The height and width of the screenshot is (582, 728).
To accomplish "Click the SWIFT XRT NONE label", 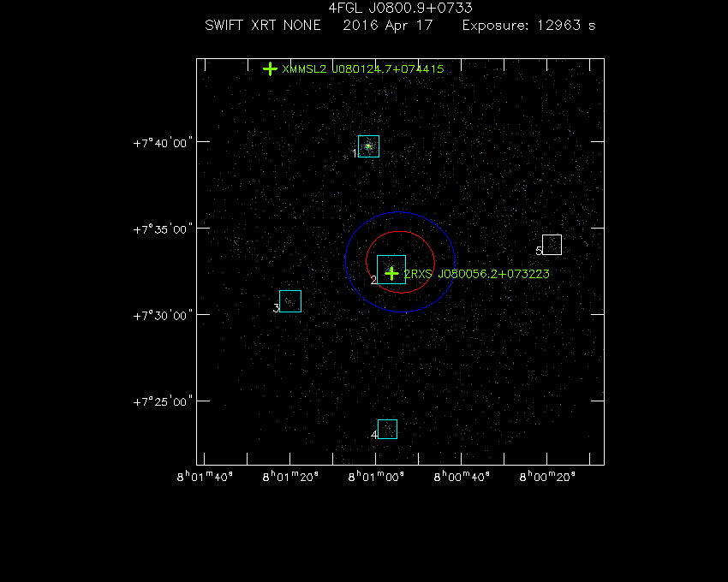I will click(263, 25).
